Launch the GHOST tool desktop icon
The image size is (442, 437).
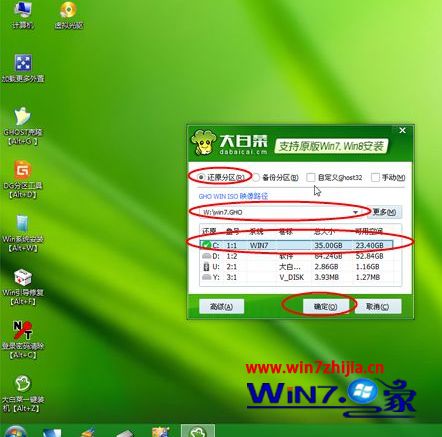pos(22,126)
